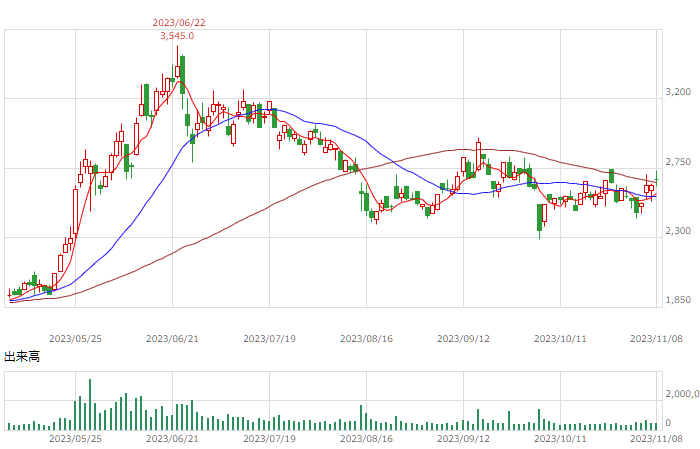This screenshot has width=700, height=449.
Task: Click the 2023/11/08 date under price chart
Action: pyautogui.click(x=656, y=338)
